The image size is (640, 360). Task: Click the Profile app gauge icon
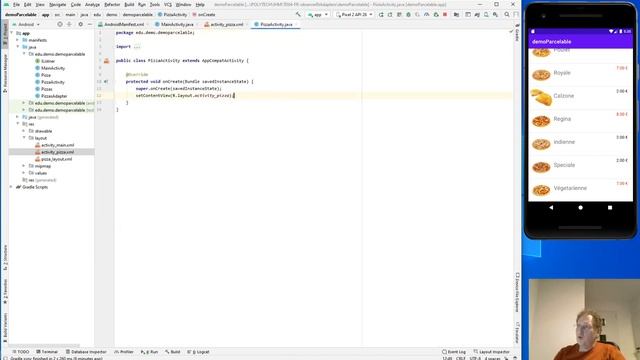pyautogui.click(x=427, y=15)
